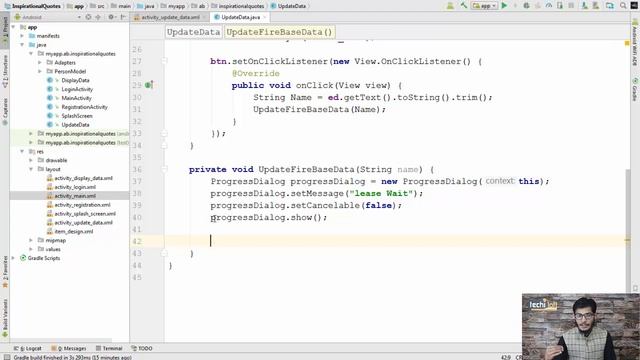
Task: Click the hammer Make Project icon
Action: point(464,6)
